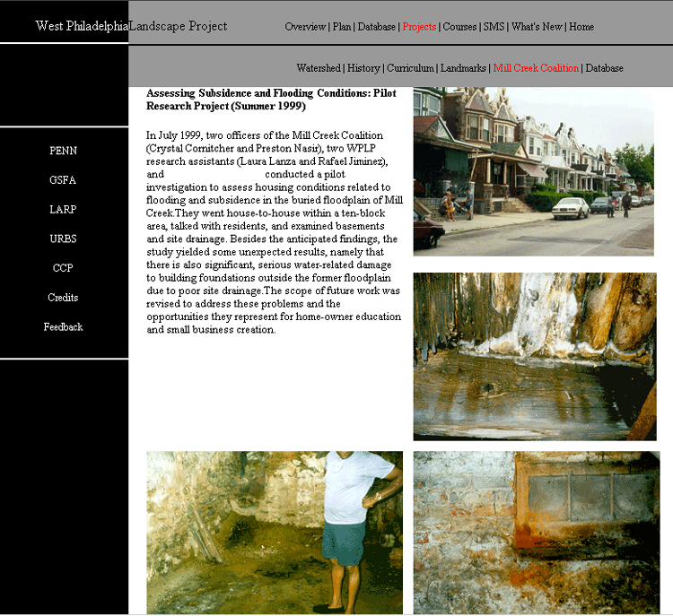Viewport: 673px width, 616px height.
Task: Go to the History subsection
Action: coord(363,68)
